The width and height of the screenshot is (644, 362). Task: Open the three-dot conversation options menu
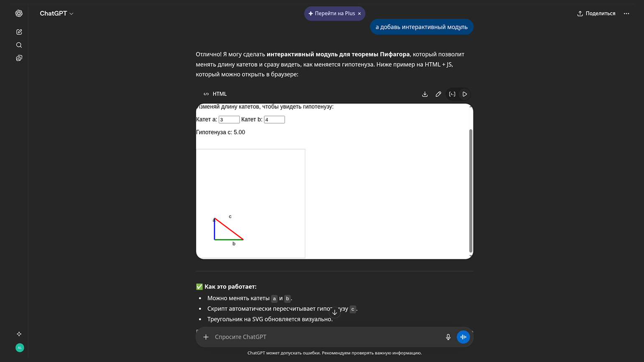[626, 13]
